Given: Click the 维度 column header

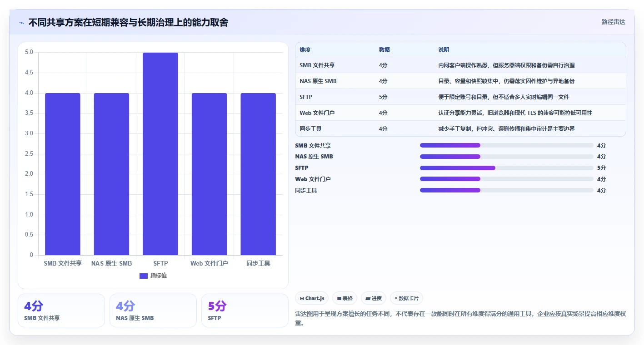Looking at the screenshot, I should (305, 50).
